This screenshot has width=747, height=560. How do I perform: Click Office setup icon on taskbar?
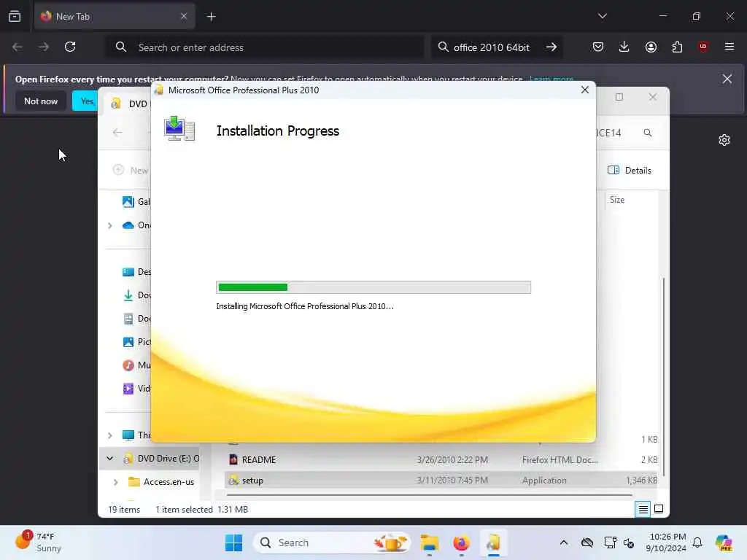coord(493,542)
